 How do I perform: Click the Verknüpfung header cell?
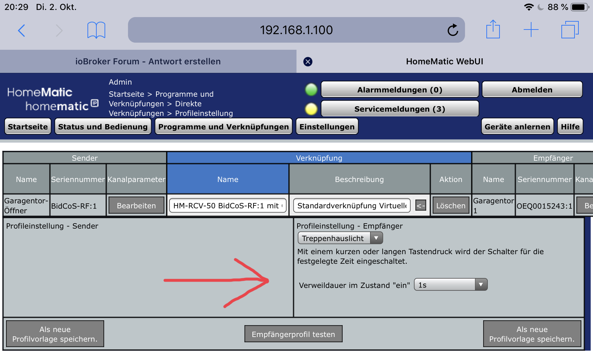319,158
